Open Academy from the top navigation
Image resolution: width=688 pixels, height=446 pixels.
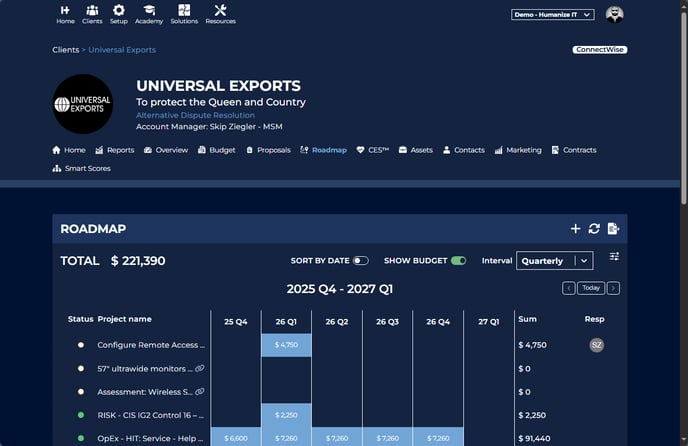coord(149,14)
